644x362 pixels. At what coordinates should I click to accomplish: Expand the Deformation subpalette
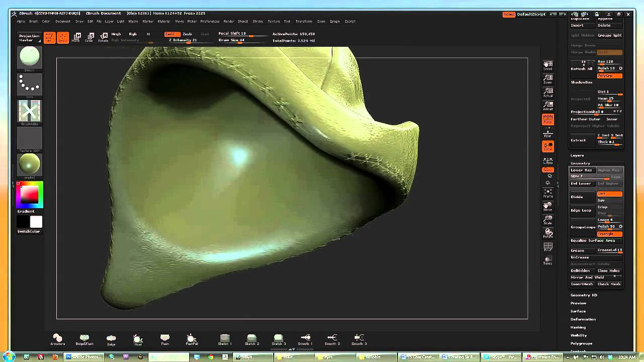click(583, 319)
